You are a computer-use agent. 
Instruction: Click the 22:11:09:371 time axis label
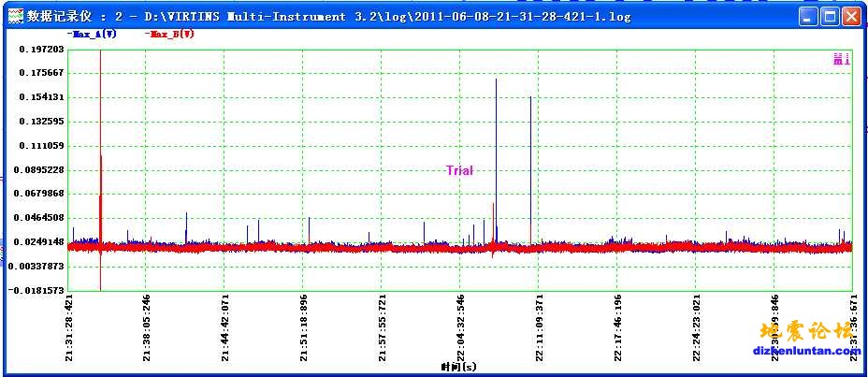540,328
